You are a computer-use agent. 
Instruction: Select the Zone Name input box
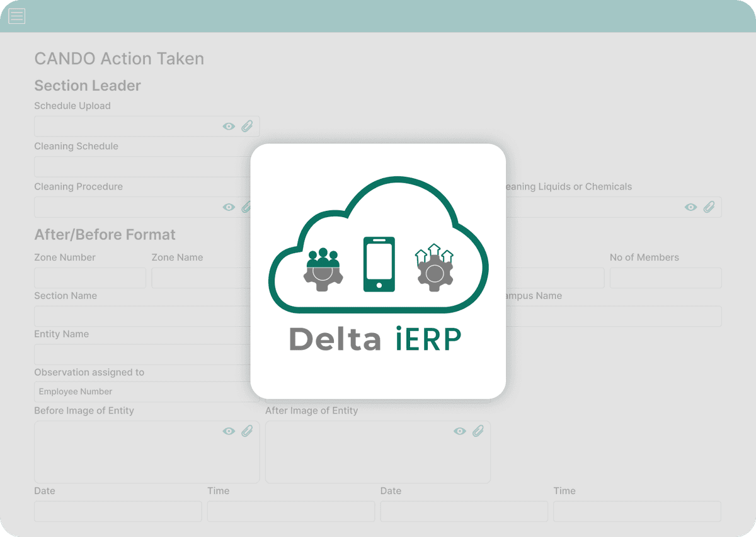pyautogui.click(x=201, y=278)
